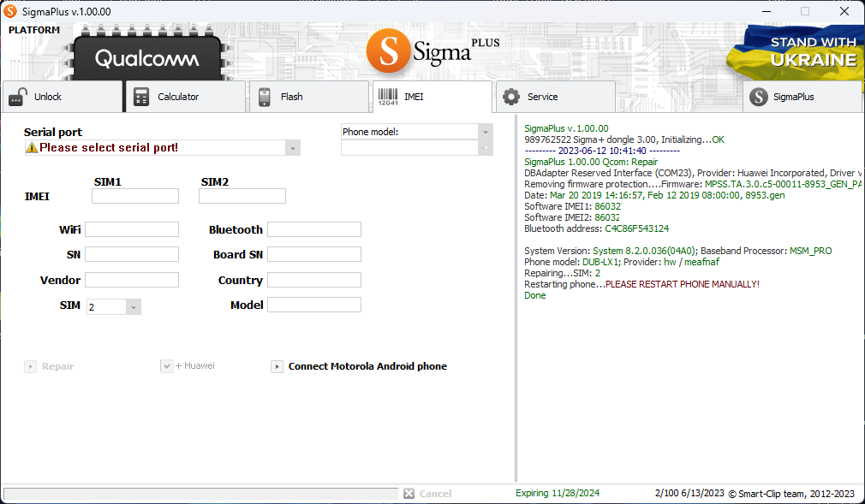Viewport: 865px width, 504px height.
Task: Click the Stand With Ukraine banner
Action: pos(795,52)
